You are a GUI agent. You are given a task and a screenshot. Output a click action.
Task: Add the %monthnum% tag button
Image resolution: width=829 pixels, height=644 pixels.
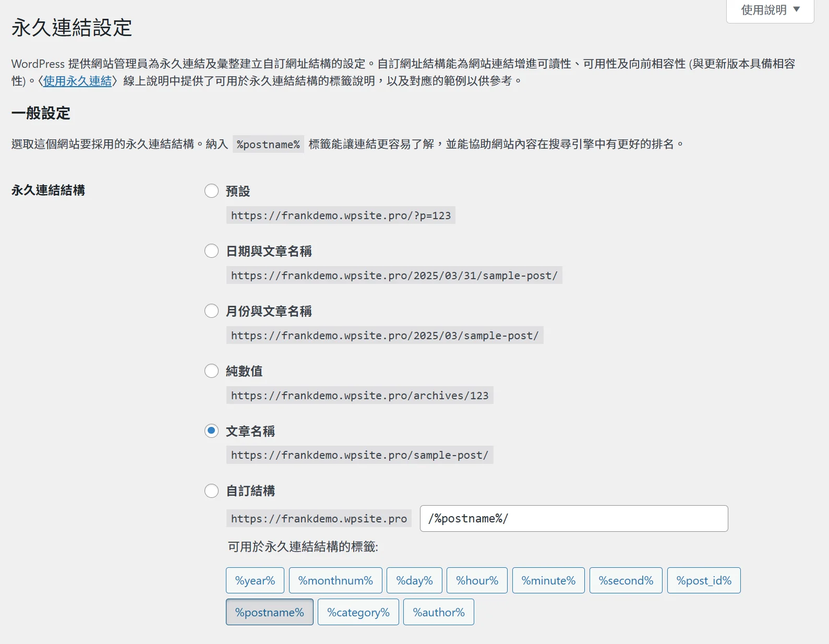pos(335,580)
